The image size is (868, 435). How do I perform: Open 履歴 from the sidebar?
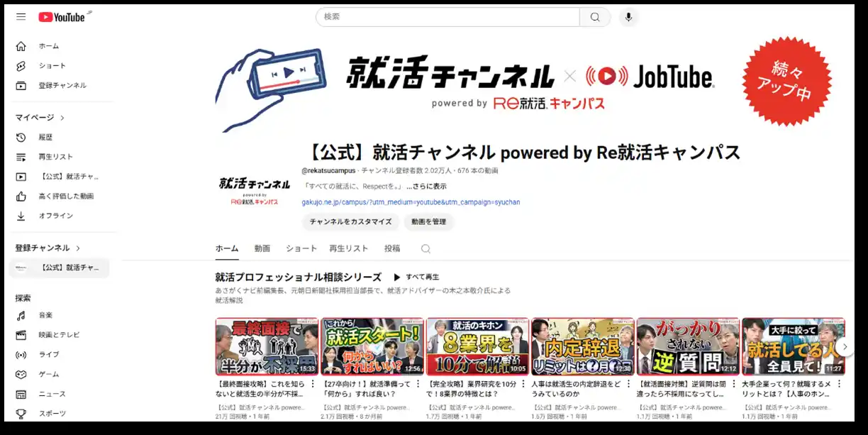coord(21,137)
